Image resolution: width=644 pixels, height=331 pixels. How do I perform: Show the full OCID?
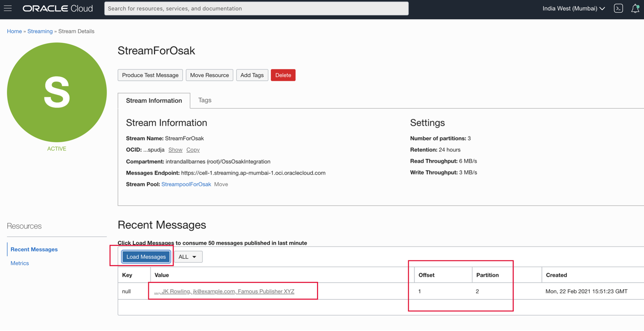point(175,150)
